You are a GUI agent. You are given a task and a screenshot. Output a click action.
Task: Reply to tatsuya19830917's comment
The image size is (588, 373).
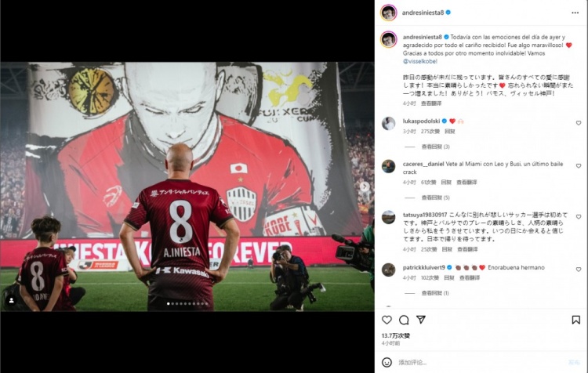pyautogui.click(x=447, y=249)
